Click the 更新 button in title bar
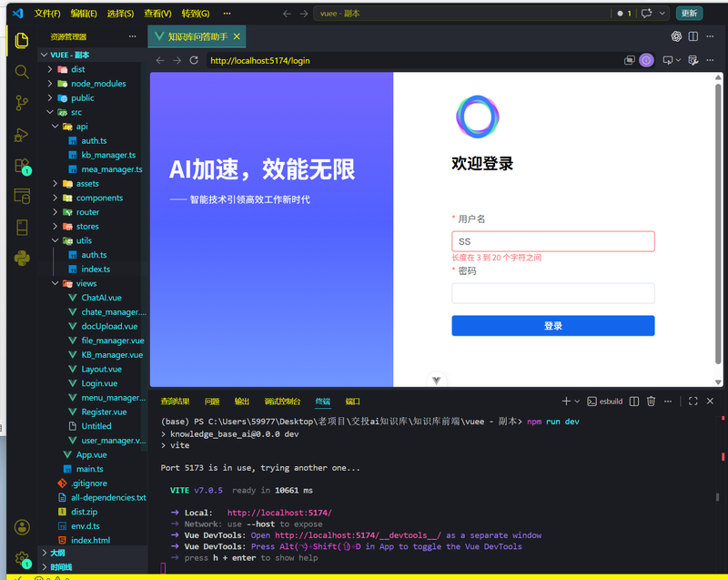This screenshot has width=728, height=580. (690, 13)
